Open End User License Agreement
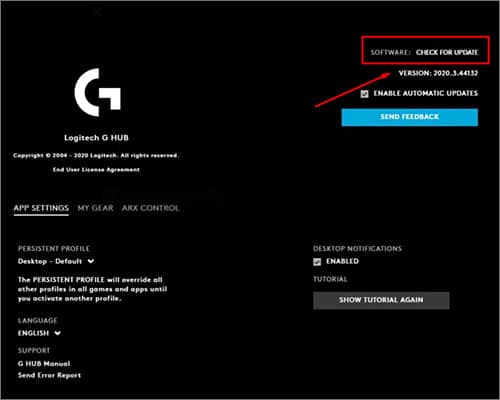Screen dimensions: 500x400 (x=96, y=170)
